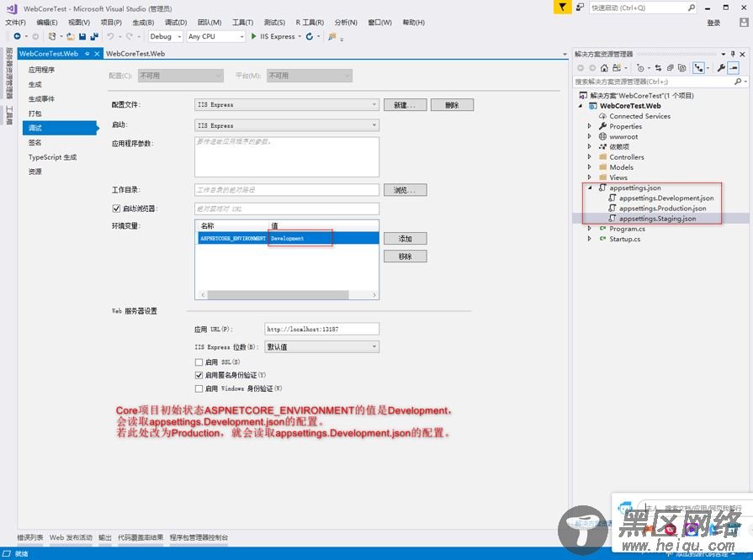The width and height of the screenshot is (753, 560).
Task: Toggle the 启用匿名身份验证 checkbox
Action: [x=199, y=375]
